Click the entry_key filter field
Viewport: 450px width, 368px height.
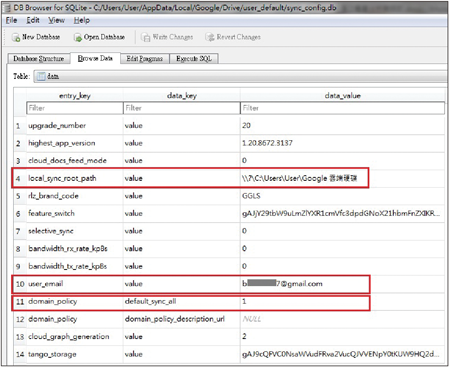pyautogui.click(x=75, y=108)
